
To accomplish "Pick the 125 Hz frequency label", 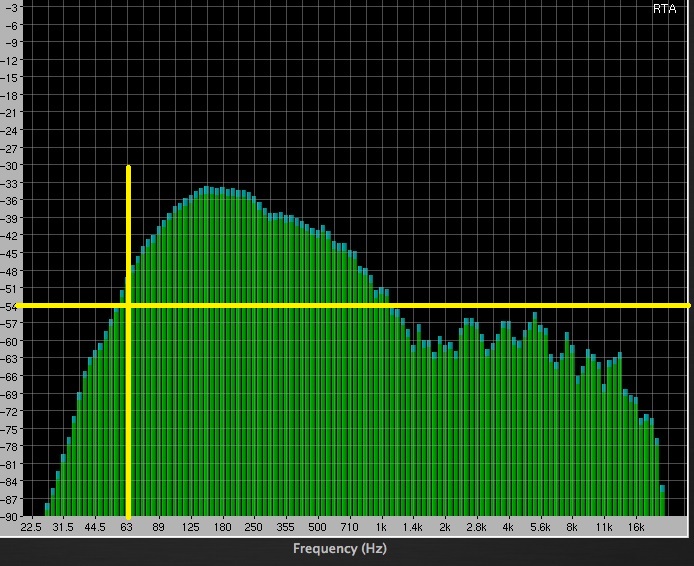I will click(190, 526).
